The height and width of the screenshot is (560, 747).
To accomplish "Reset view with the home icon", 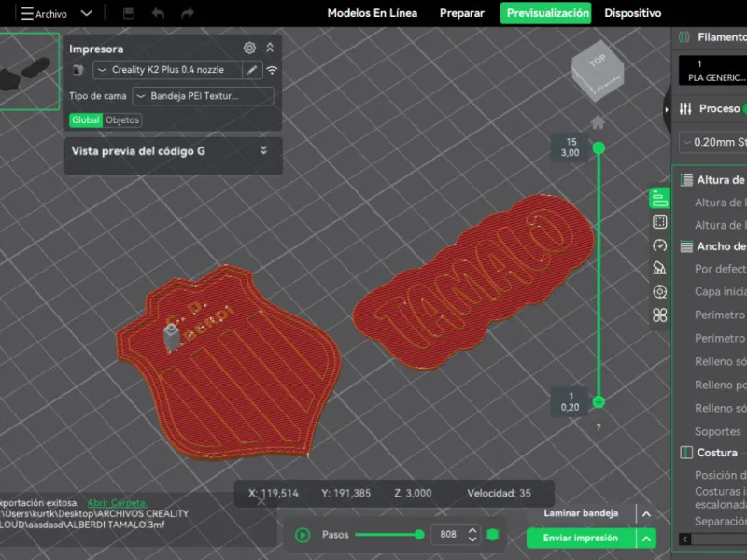I will pyautogui.click(x=598, y=122).
